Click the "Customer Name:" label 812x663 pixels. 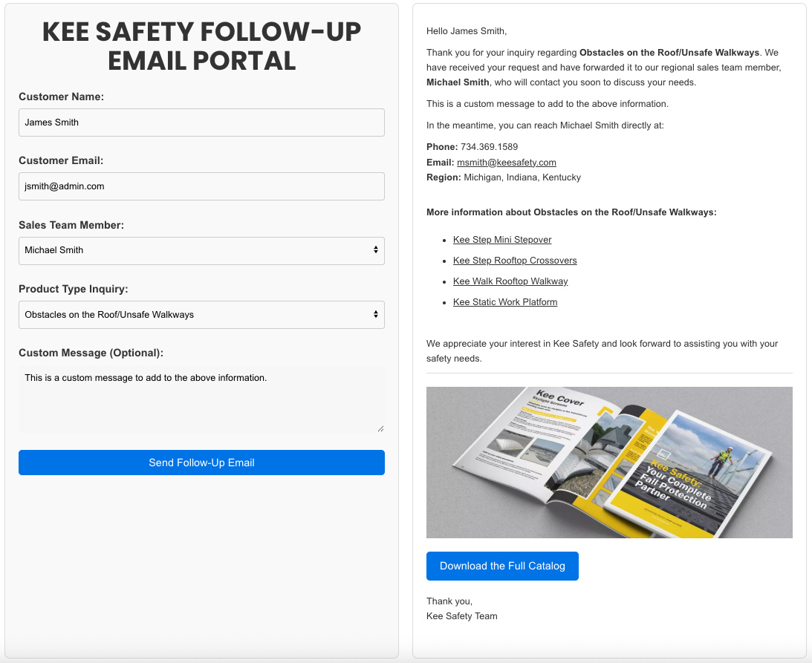[x=62, y=97]
